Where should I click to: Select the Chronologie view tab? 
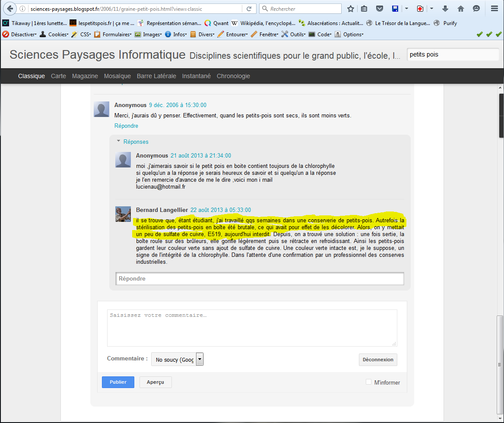pyautogui.click(x=233, y=76)
